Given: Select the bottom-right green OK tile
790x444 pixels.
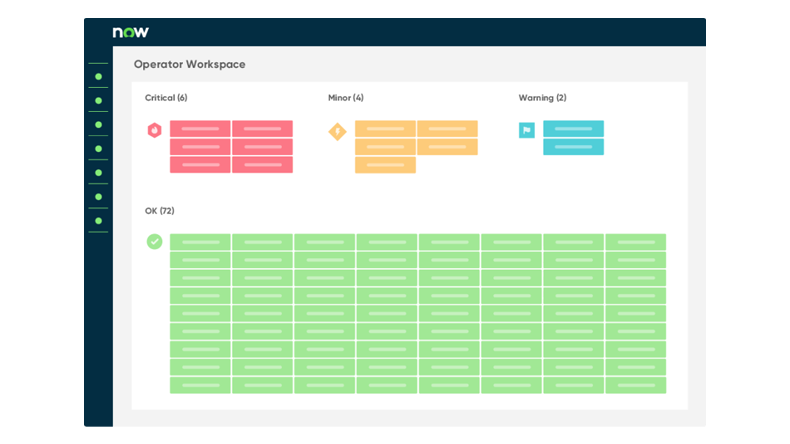Looking at the screenshot, I should pyautogui.click(x=635, y=385).
